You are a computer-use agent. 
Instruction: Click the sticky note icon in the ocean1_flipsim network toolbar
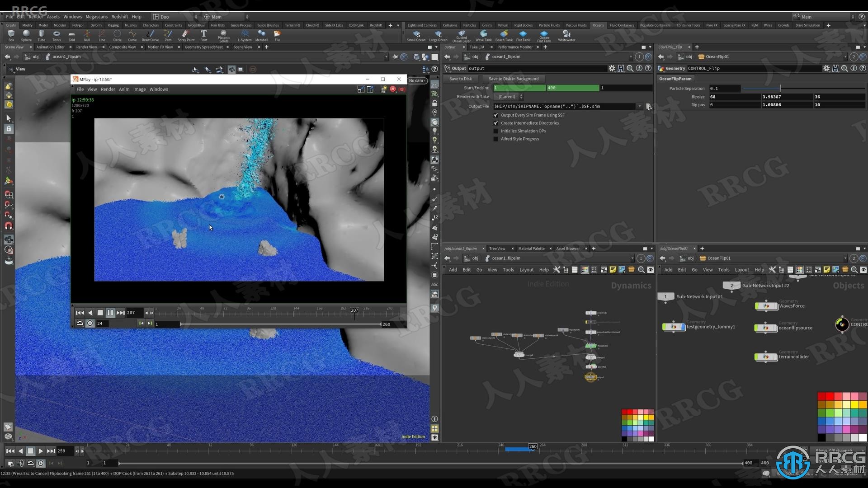(613, 270)
